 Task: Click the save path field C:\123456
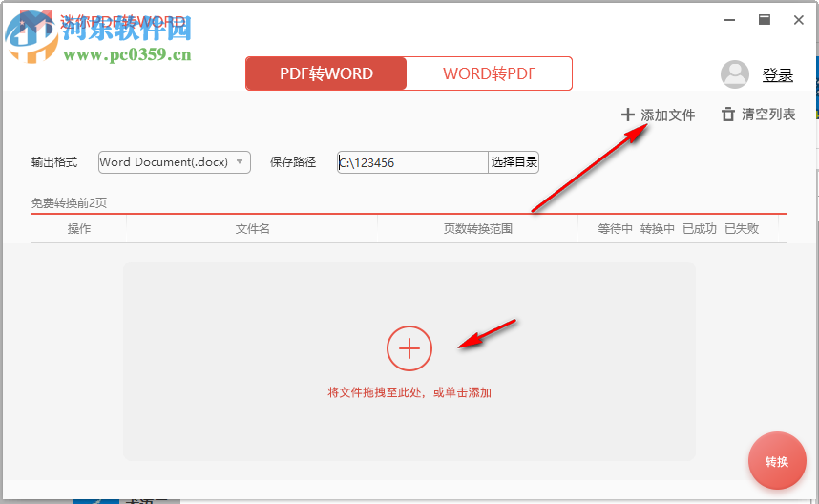pos(412,162)
